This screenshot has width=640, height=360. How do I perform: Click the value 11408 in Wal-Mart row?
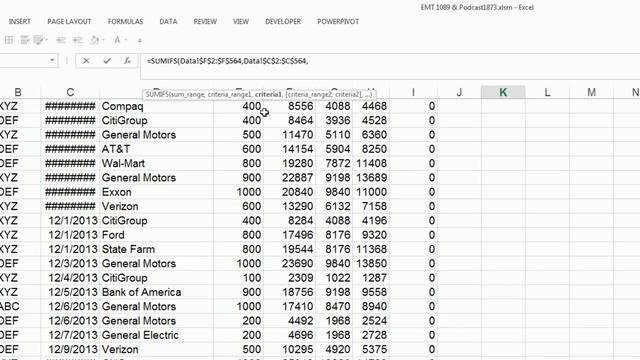(x=371, y=163)
